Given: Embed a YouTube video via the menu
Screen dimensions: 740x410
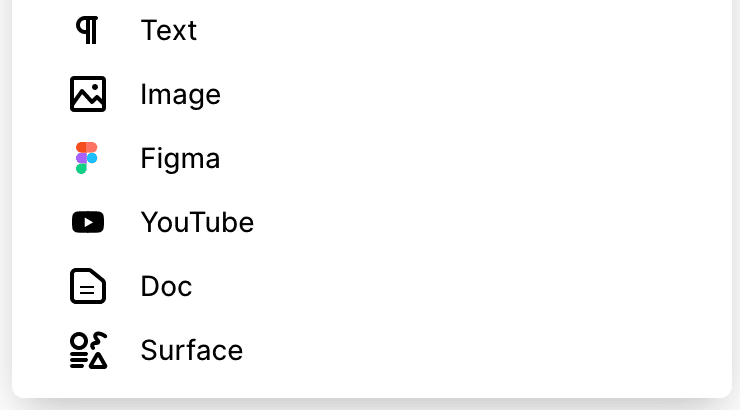Looking at the screenshot, I should pos(371,222).
